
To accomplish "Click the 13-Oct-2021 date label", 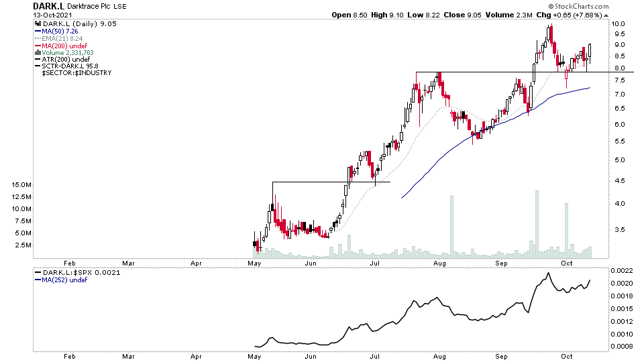I will coord(52,15).
